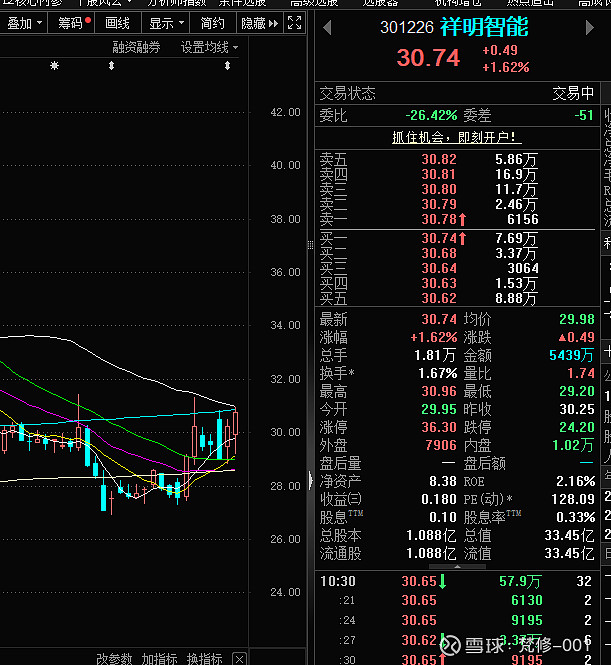The width and height of the screenshot is (611, 665).
Task: Click the vertical panel splitter grip
Action: (310, 245)
